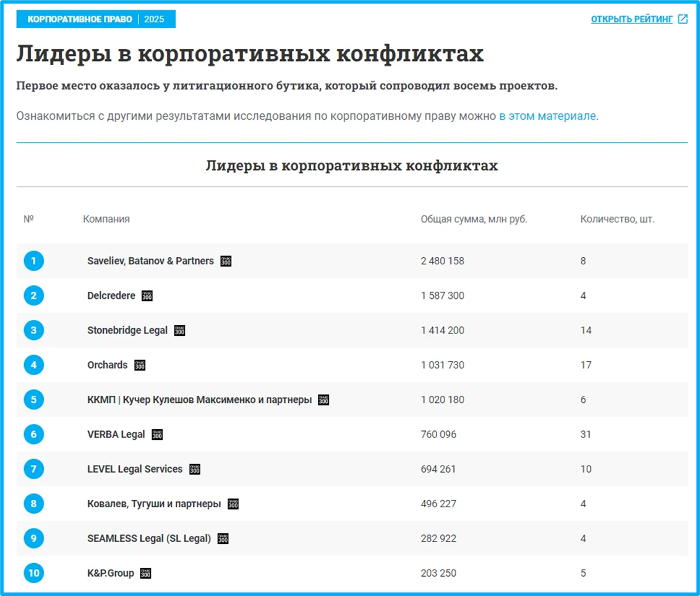
Task: Select the total sum value 1 020 180
Action: click(442, 399)
